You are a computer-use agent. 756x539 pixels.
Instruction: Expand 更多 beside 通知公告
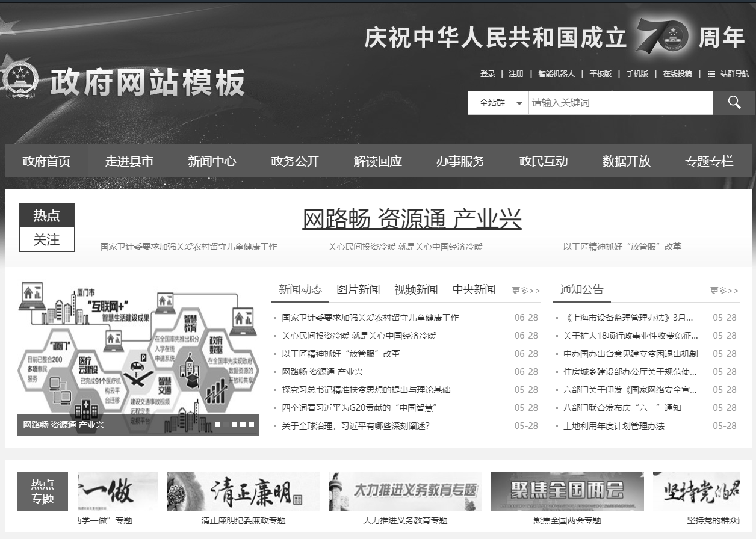723,291
